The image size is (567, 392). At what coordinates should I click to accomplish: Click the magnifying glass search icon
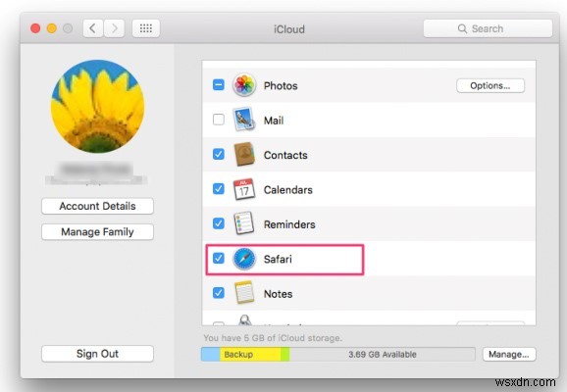[462, 28]
